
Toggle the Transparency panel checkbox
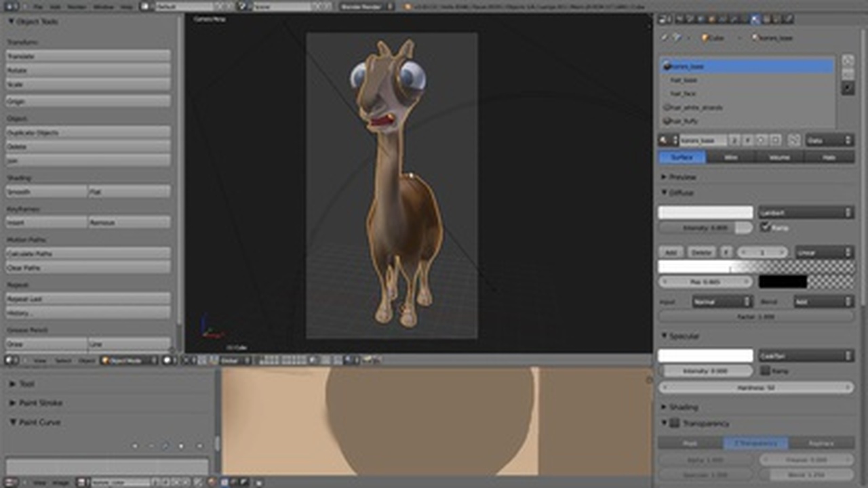675,424
